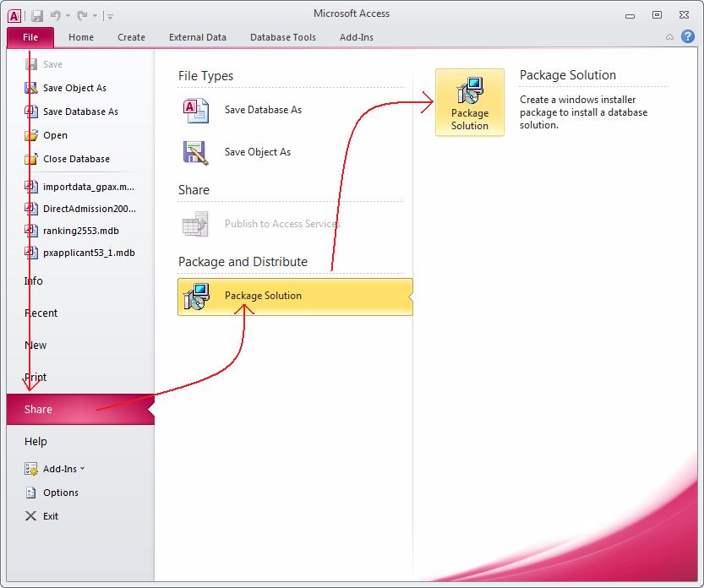Open recent file pxapplicant53_1.mdb
This screenshot has height=588, width=704.
89,253
